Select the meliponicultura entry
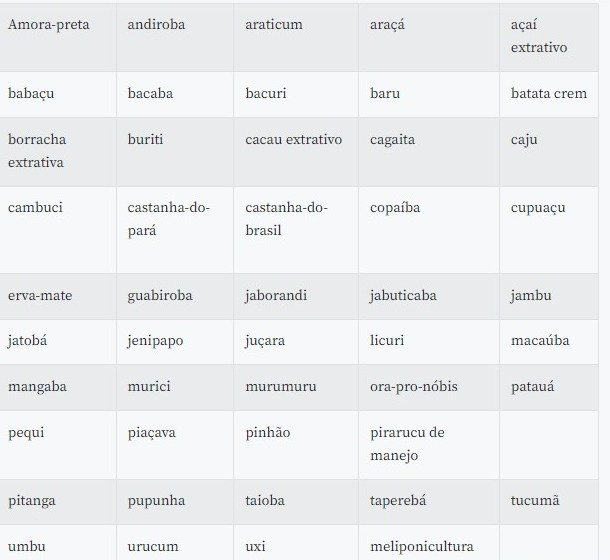 (429, 542)
